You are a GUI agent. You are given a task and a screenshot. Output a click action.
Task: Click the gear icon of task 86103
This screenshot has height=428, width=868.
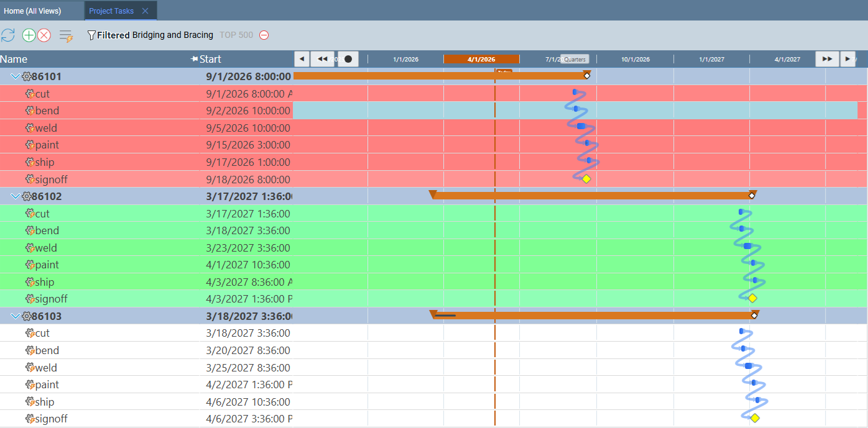pos(27,316)
